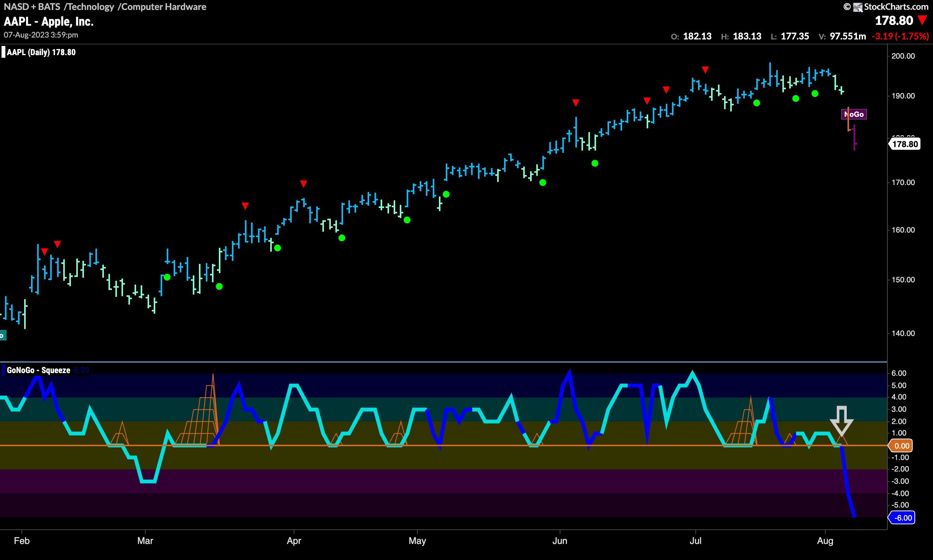Image resolution: width=933 pixels, height=560 pixels.
Task: Click the green dot near the 160.00 level in late April
Action: coord(407,220)
